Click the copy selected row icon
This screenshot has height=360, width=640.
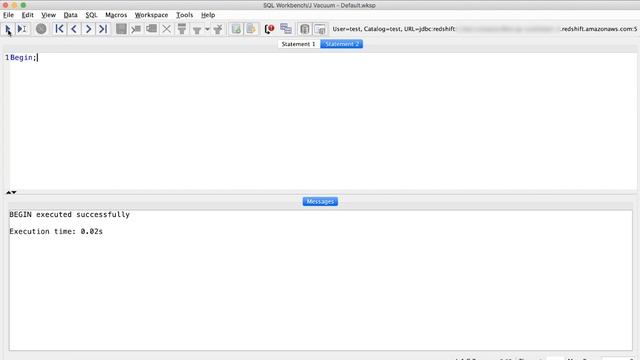[x=151, y=29]
